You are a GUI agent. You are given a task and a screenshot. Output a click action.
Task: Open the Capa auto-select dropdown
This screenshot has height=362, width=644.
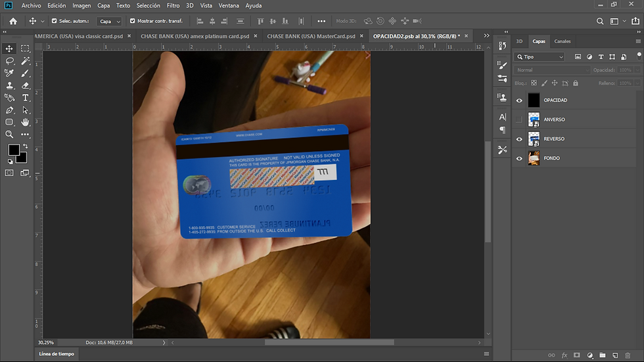click(109, 21)
